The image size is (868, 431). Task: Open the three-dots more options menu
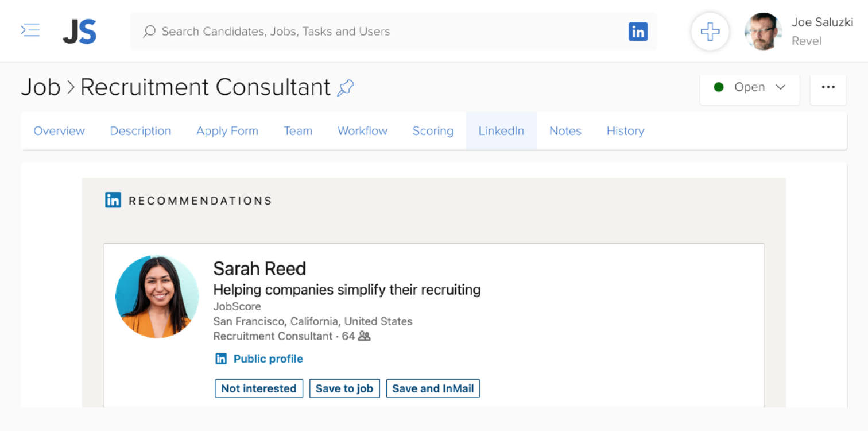(x=828, y=87)
